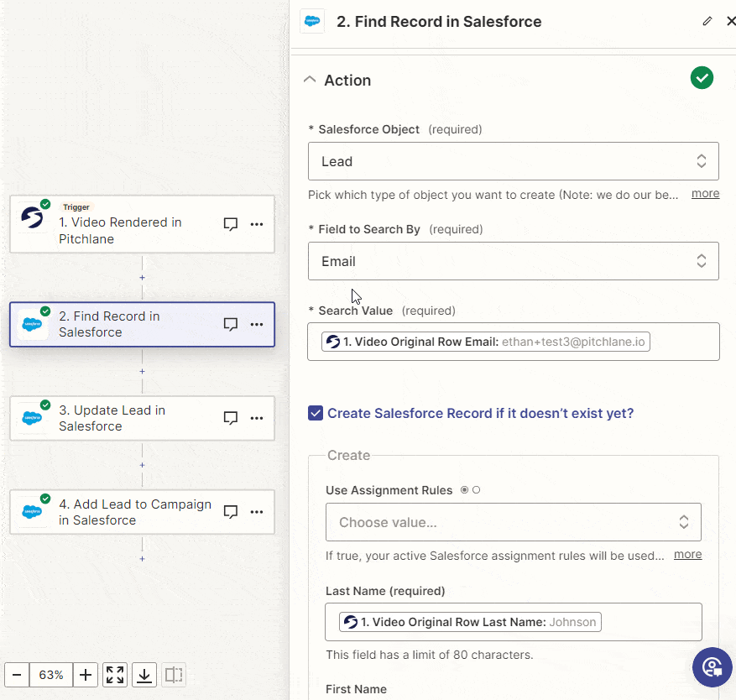The width and height of the screenshot is (736, 700).
Task: Click the Pitchlane app icon on step 1
Action: [x=32, y=217]
